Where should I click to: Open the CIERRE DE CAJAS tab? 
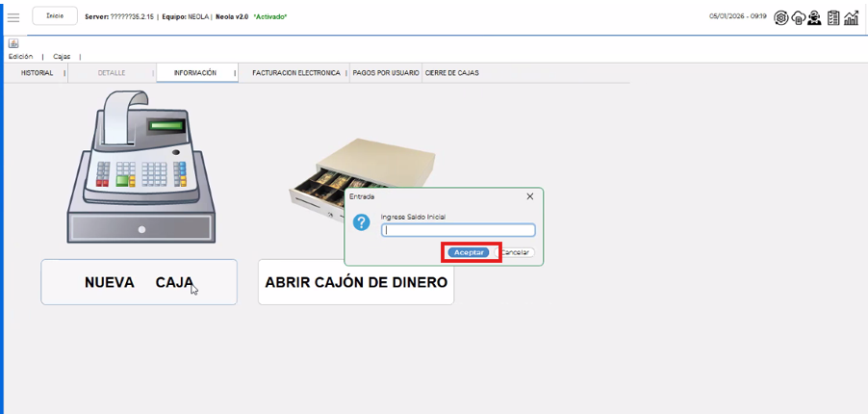pos(451,73)
